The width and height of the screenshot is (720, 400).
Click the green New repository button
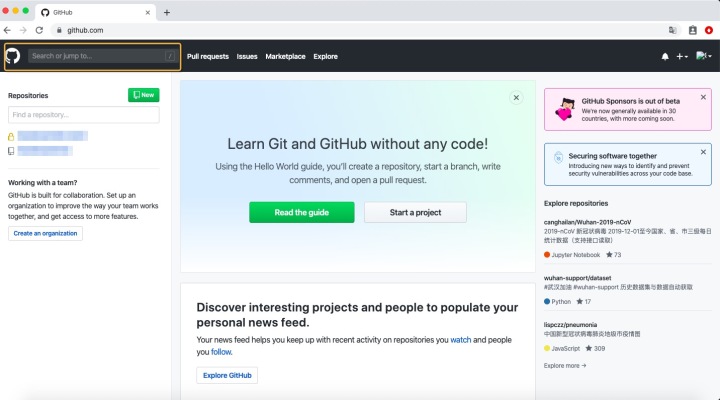144,95
